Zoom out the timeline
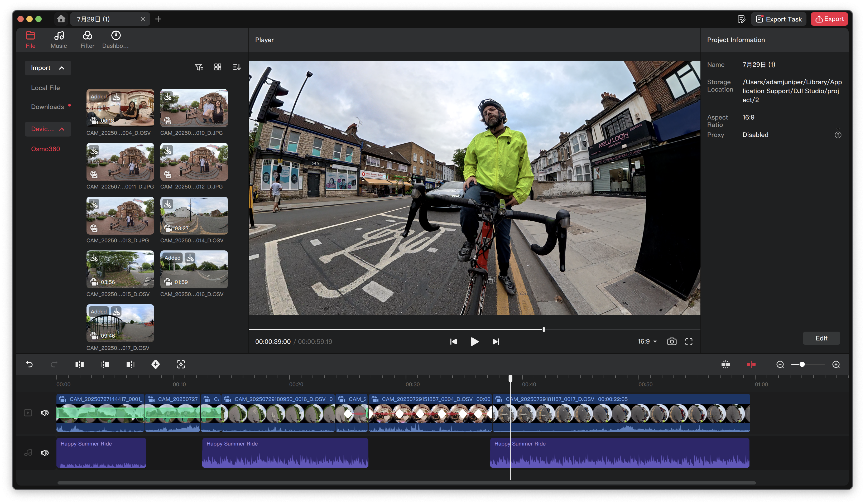865x504 pixels. tap(780, 364)
